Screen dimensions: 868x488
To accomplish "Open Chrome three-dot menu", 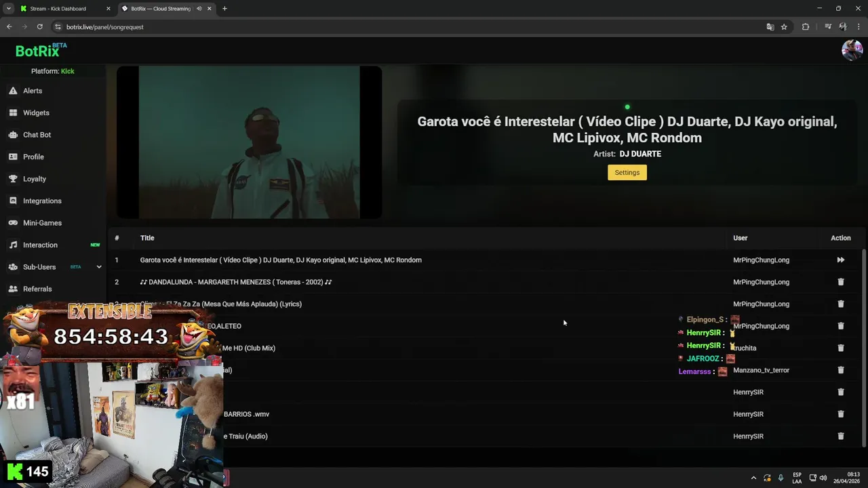I will point(858,27).
